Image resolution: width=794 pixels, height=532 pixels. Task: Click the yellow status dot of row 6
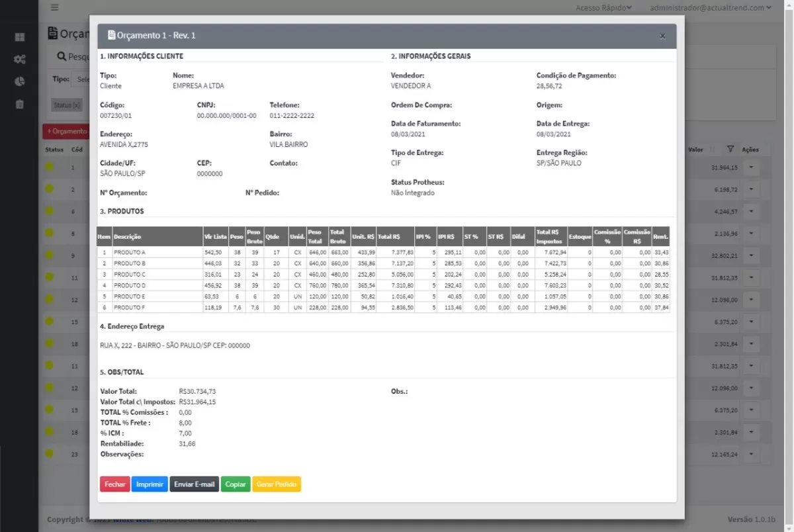coord(49,212)
